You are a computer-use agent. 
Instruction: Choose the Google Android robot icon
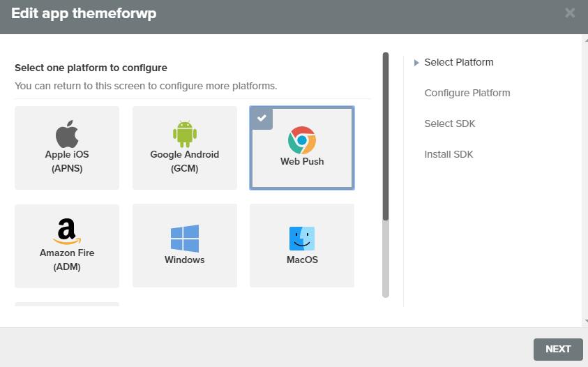click(x=185, y=134)
